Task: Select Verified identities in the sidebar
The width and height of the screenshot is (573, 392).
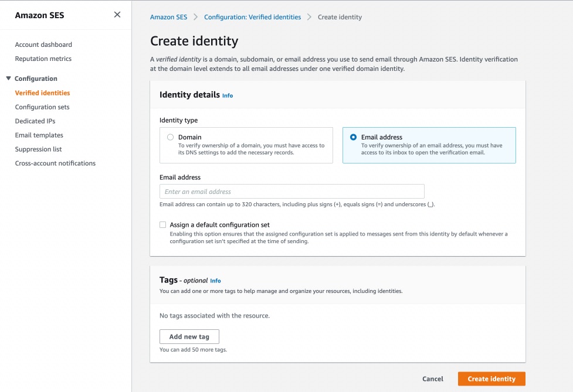Action: [43, 93]
